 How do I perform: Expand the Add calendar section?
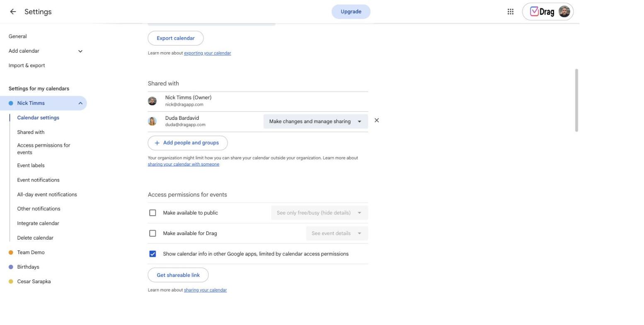(x=80, y=51)
